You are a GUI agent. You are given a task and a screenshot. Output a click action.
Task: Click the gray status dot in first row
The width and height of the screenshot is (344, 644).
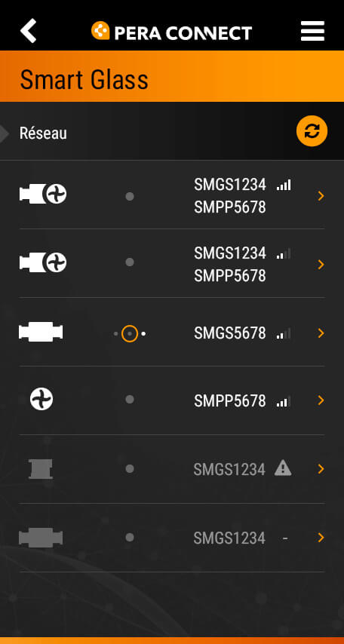pos(130,196)
